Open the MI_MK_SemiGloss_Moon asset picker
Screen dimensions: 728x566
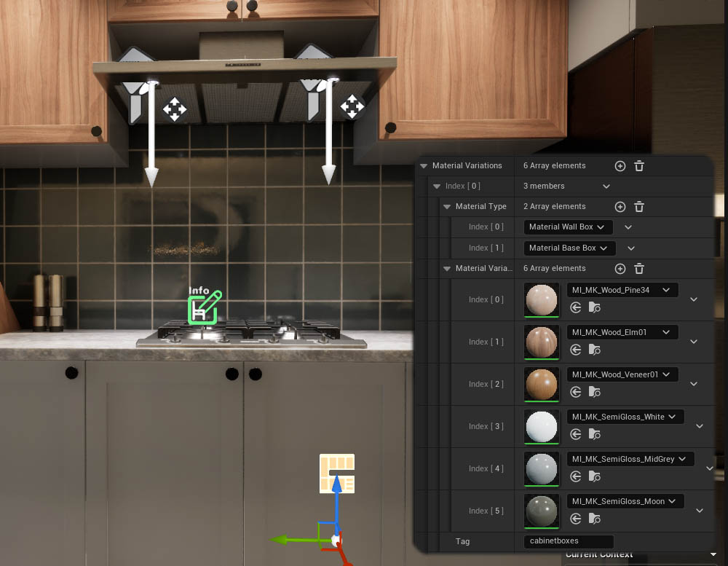(625, 501)
